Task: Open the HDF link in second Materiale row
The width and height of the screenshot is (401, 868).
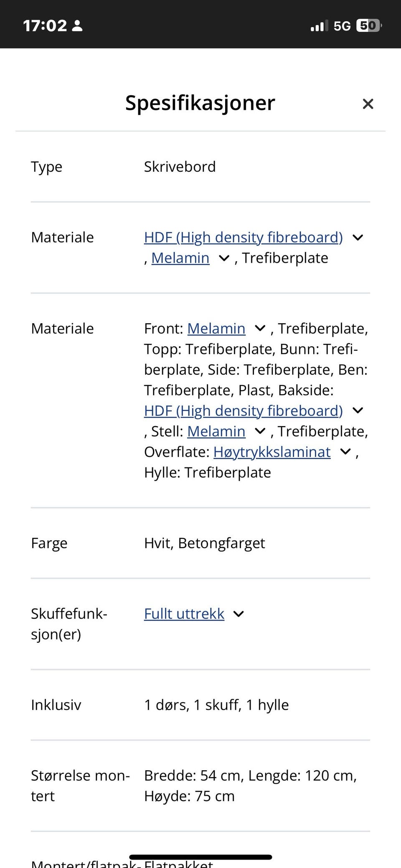Action: 243,411
